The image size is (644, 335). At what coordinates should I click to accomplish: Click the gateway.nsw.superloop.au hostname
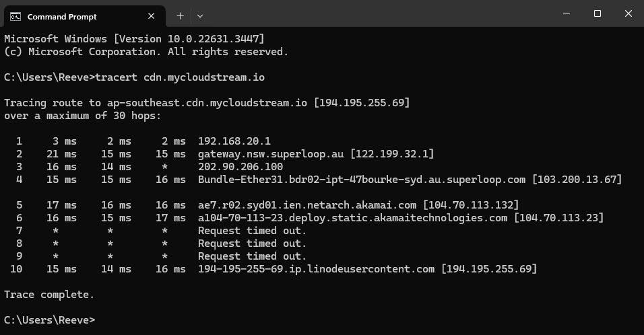tap(271, 154)
